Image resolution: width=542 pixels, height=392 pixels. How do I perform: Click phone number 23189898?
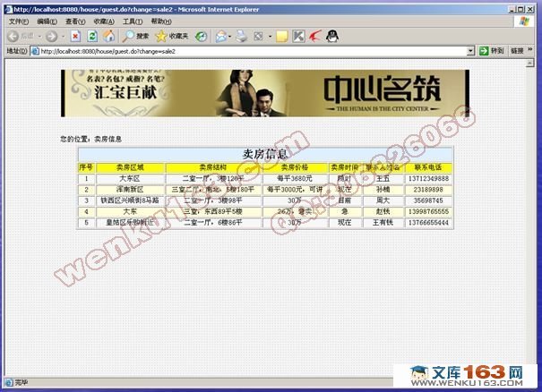[428, 190]
